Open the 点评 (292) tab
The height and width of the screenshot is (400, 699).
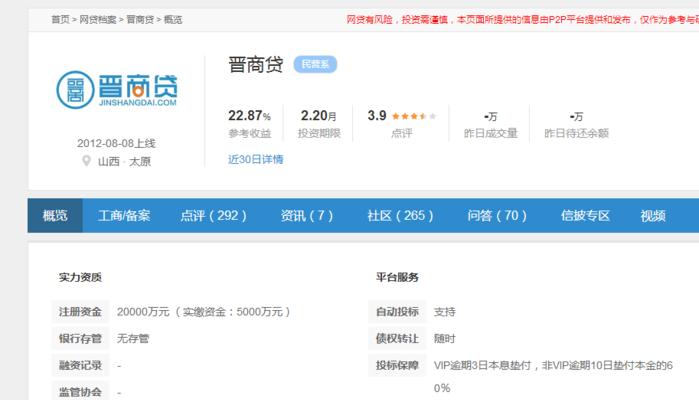(213, 216)
